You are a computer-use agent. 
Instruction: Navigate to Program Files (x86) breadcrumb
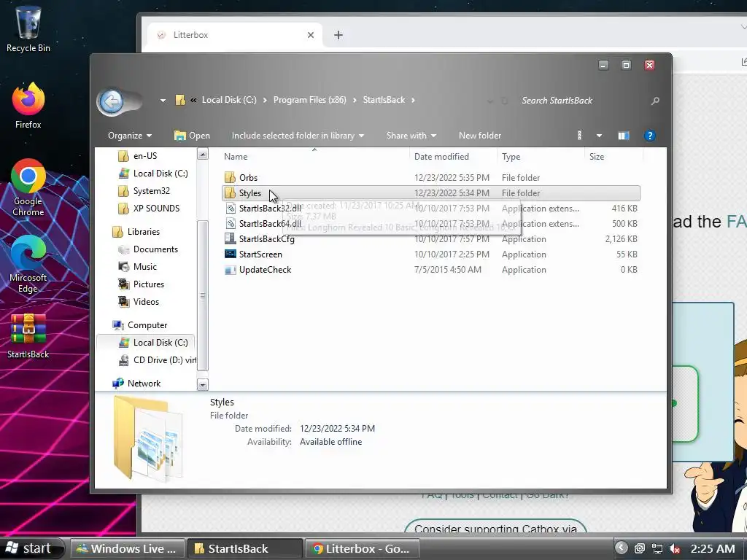[309, 100]
